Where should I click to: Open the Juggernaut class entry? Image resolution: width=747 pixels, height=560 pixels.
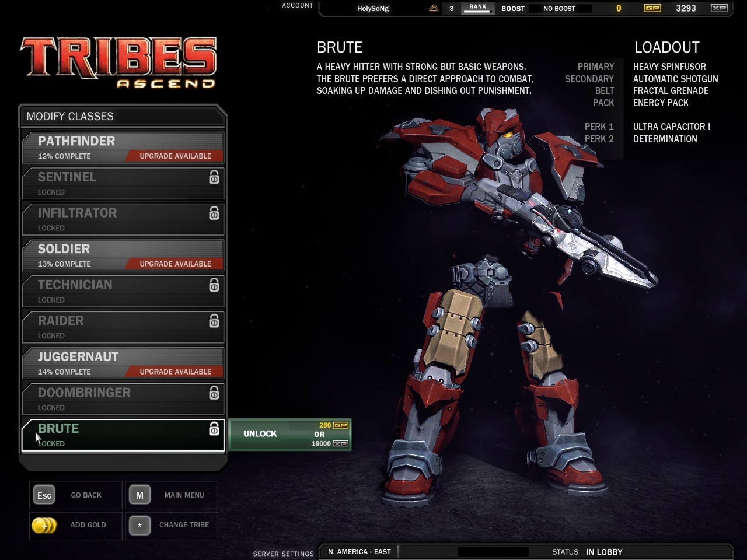(123, 363)
